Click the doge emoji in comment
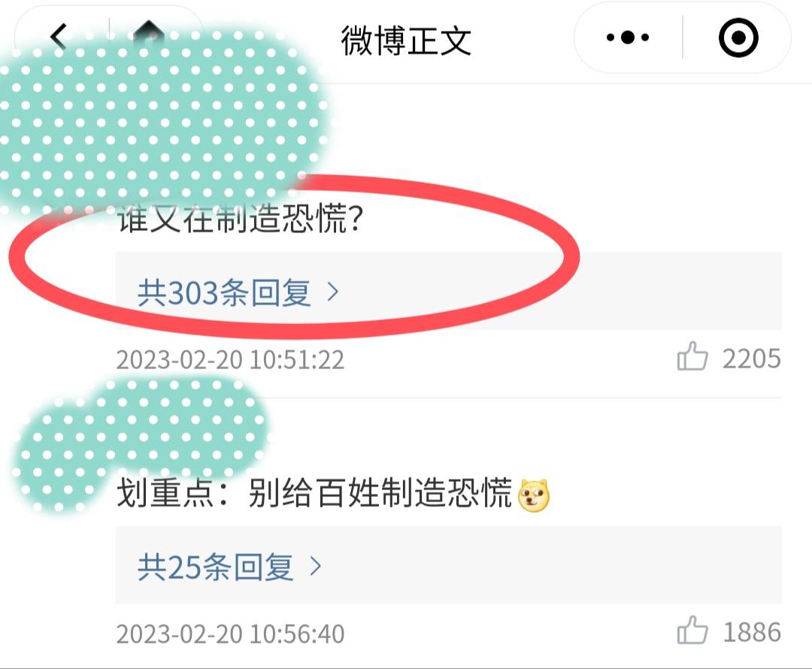 click(x=534, y=495)
